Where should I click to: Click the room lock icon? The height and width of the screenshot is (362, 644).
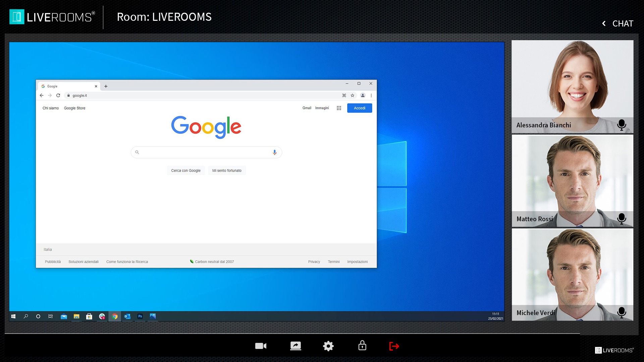pyautogui.click(x=362, y=345)
